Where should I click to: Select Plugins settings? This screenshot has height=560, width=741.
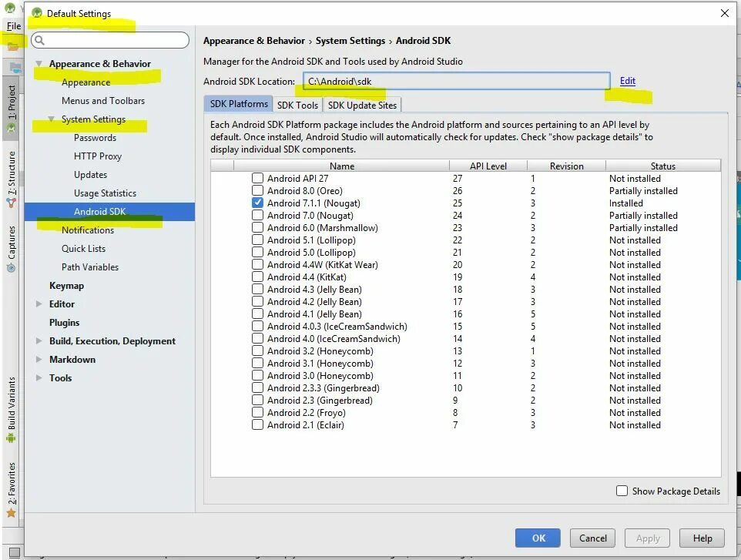click(x=64, y=322)
